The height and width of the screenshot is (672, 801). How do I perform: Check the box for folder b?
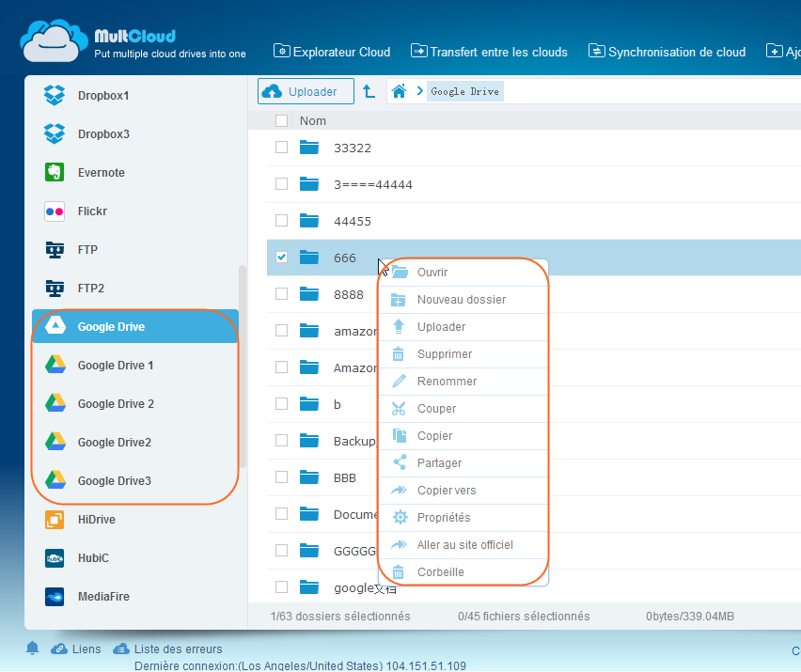click(x=281, y=404)
